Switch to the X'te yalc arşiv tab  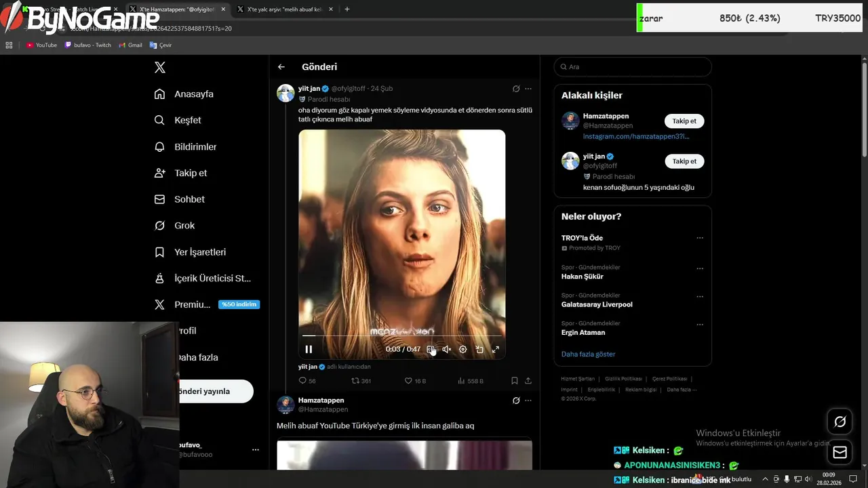[284, 9]
